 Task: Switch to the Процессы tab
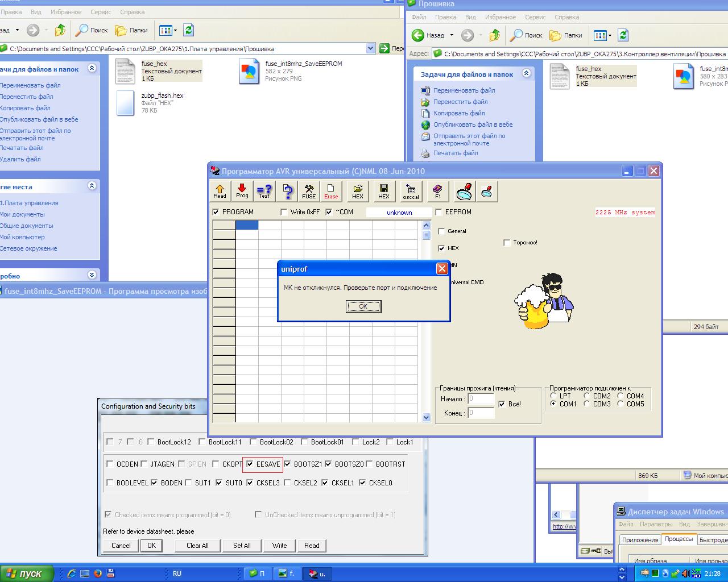pos(679,539)
